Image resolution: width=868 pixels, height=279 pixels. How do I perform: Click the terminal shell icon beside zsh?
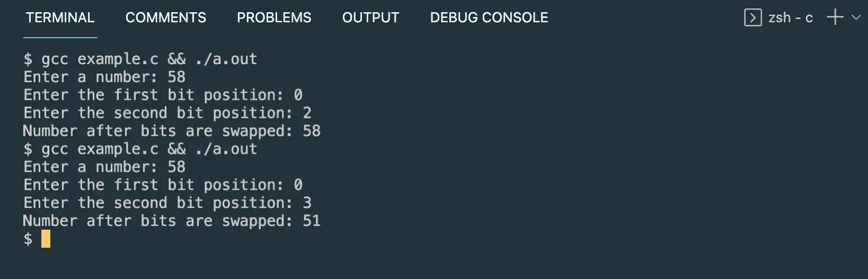[x=752, y=18]
